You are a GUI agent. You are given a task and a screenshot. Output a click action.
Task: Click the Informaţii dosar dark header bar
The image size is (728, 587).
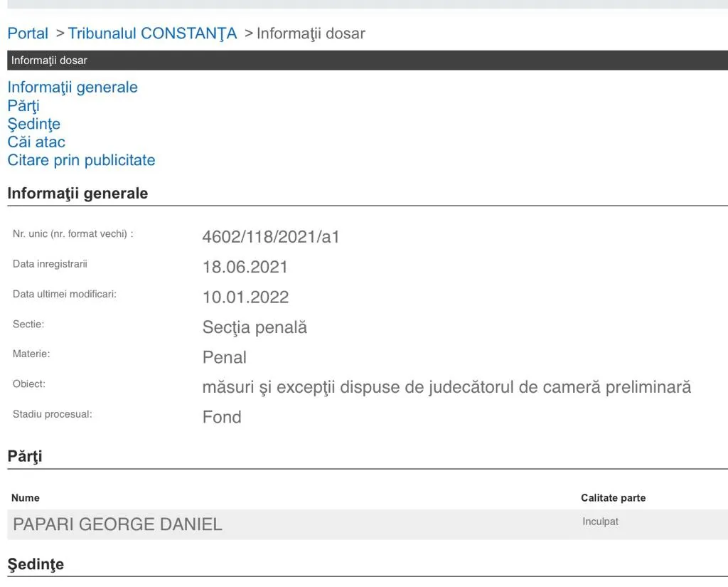[368, 60]
